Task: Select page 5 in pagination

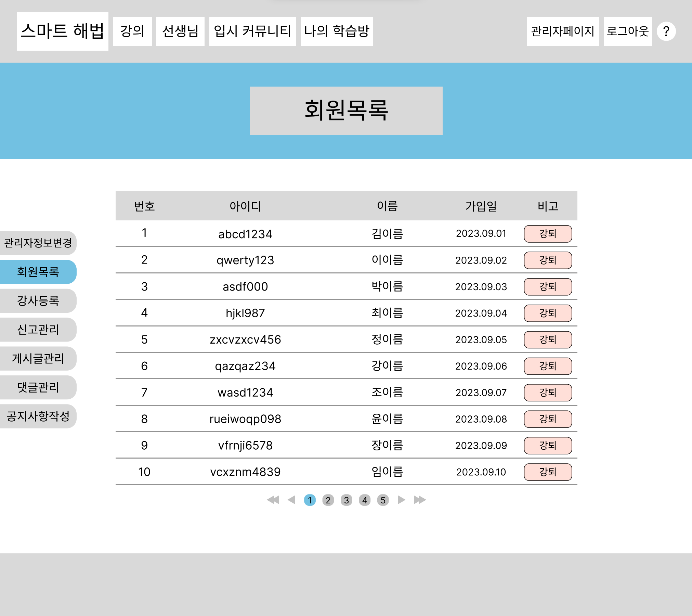Action: [383, 500]
